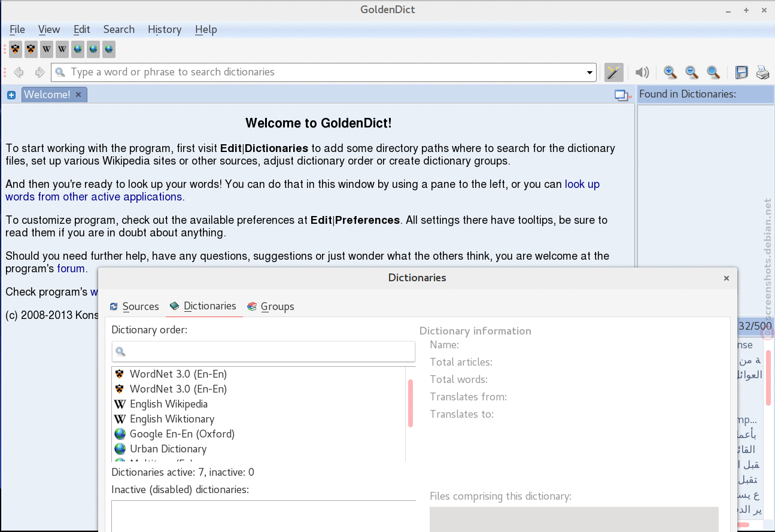Print article with the printer icon
The height and width of the screenshot is (532, 775).
(762, 72)
